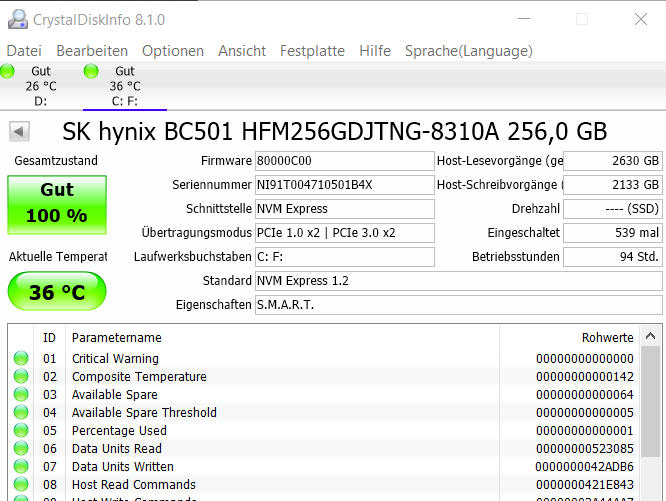Click status orb of Available Spare Threshold row
Screen dimensions: 666x501
(21, 412)
